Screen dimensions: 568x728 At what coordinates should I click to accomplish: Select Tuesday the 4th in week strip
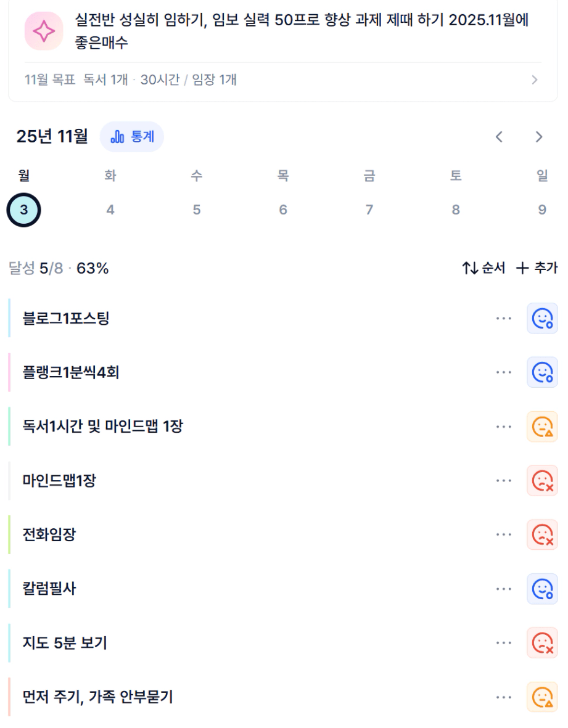pyautogui.click(x=110, y=210)
